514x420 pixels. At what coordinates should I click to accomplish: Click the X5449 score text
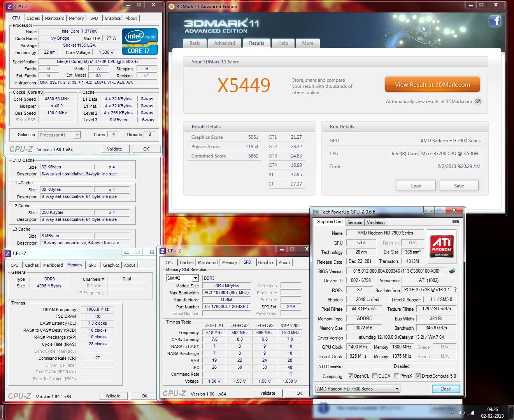pos(244,85)
